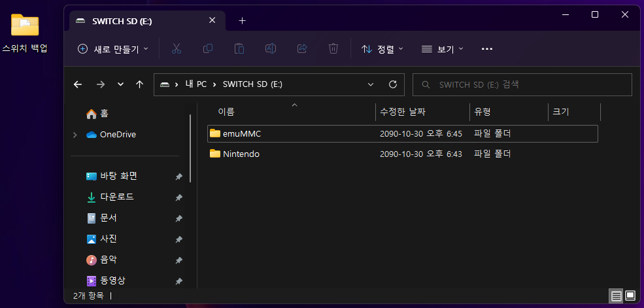Viewport: 644px width, 308px height.
Task: Click the Copy icon in toolbar
Action: pos(208,49)
